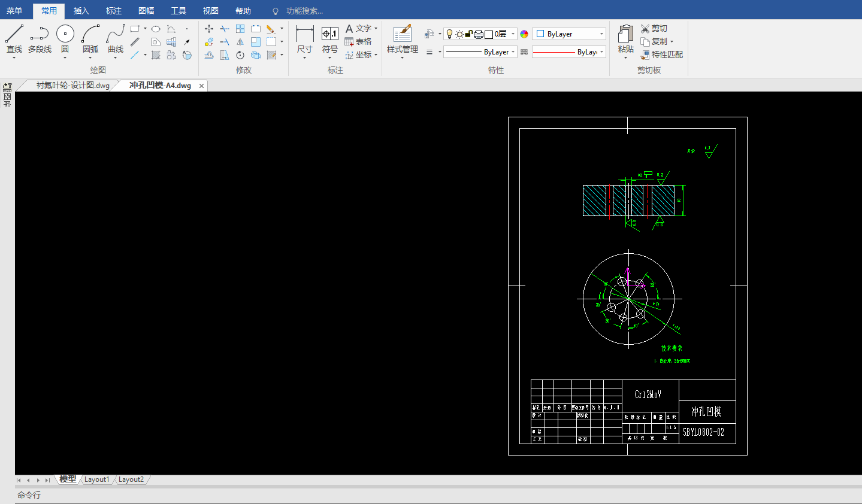The height and width of the screenshot is (504, 862).
Task: Toggle the layer lock padlock icon
Action: point(468,34)
